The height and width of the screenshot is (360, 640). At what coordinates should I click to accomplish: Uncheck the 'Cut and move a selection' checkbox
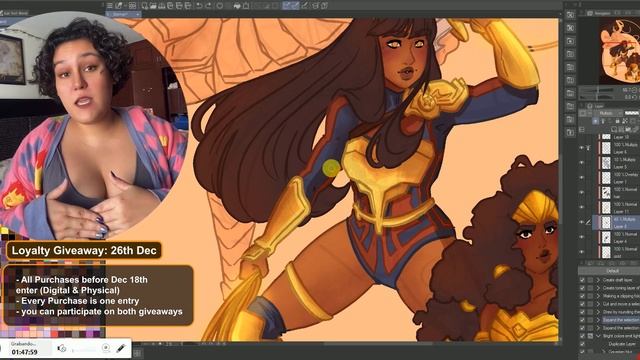coord(582,304)
